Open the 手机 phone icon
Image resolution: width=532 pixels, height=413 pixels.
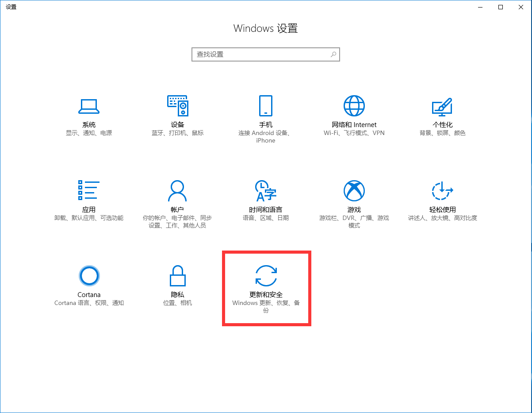pos(266,106)
